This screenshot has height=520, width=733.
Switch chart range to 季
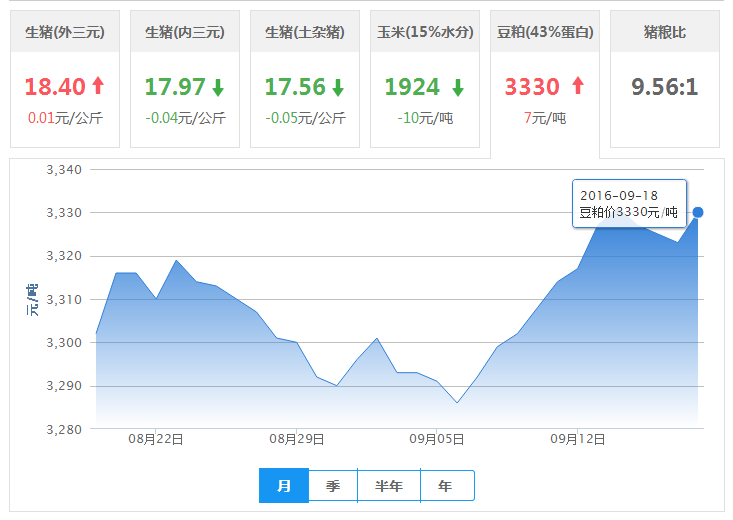coord(333,486)
